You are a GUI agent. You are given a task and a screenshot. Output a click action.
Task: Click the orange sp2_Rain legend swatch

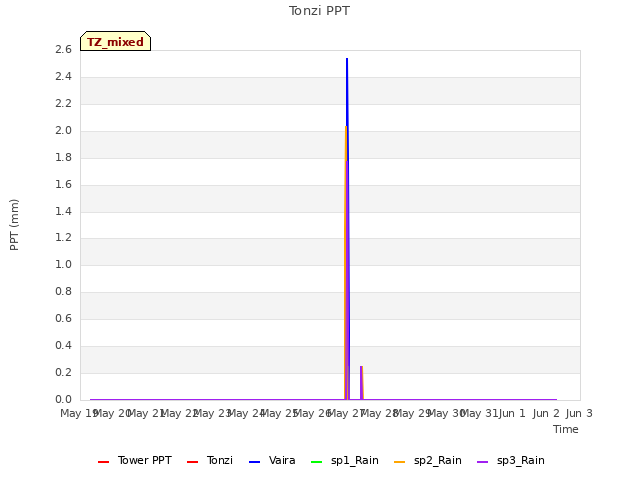click(400, 462)
